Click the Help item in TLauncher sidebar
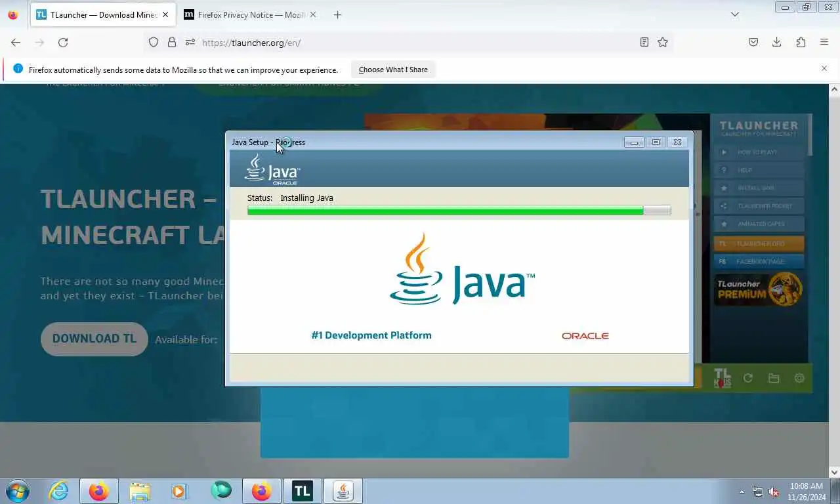 tap(758, 170)
